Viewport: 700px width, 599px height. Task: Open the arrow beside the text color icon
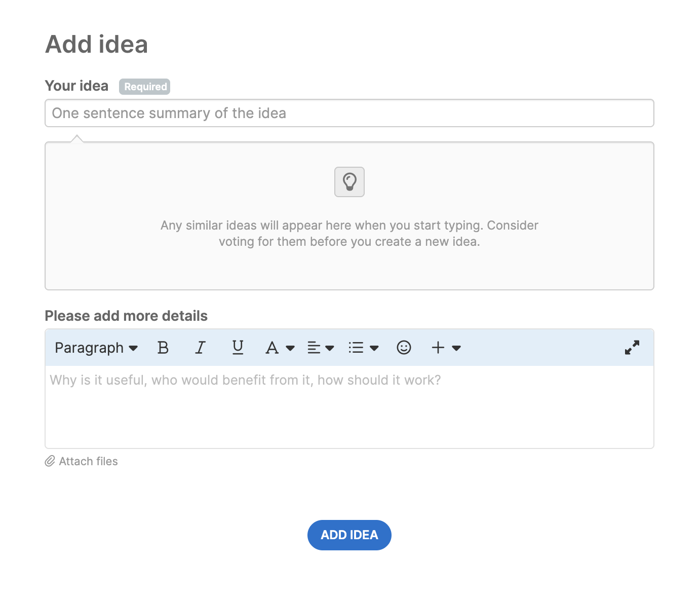coord(290,348)
